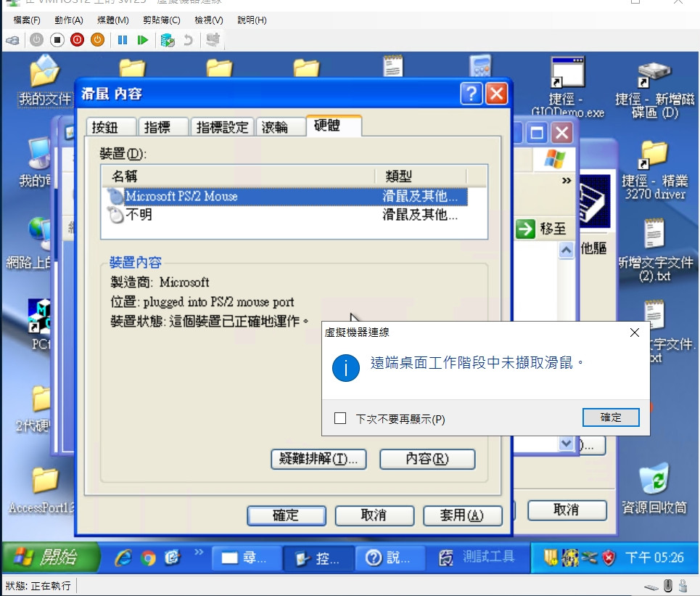
Task: Click the scroll up arrow in background window
Action: tap(566, 250)
